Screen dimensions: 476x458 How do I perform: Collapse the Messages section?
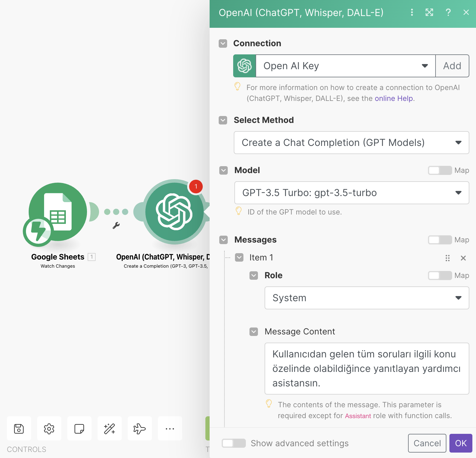224,240
